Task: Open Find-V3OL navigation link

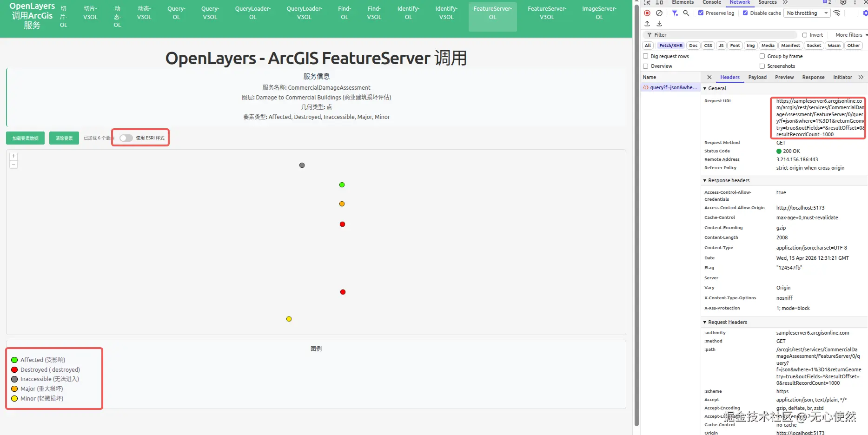Action: (374, 13)
